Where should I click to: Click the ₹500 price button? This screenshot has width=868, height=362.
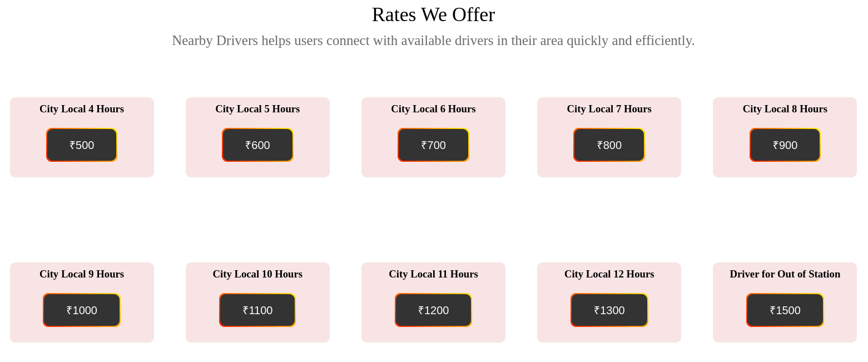(x=82, y=145)
